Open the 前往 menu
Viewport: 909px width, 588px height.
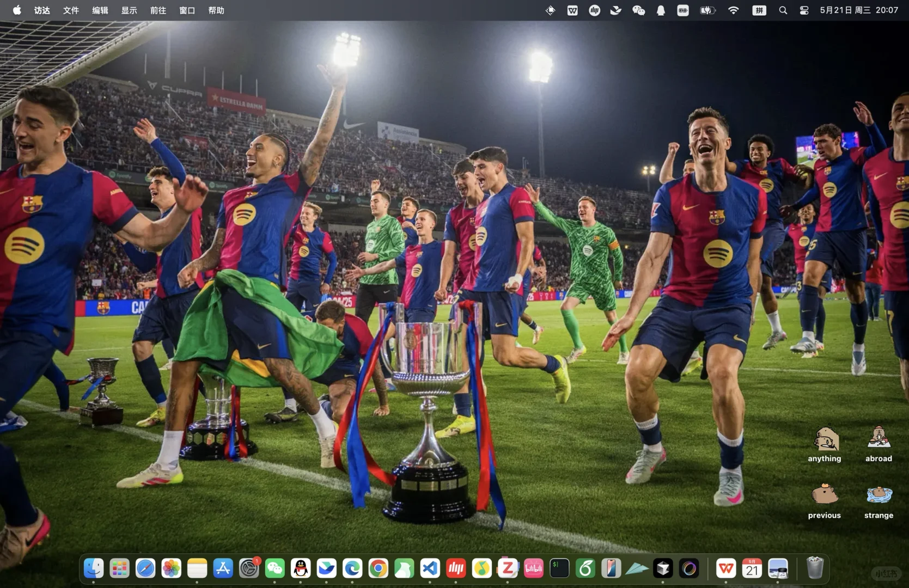point(158,10)
